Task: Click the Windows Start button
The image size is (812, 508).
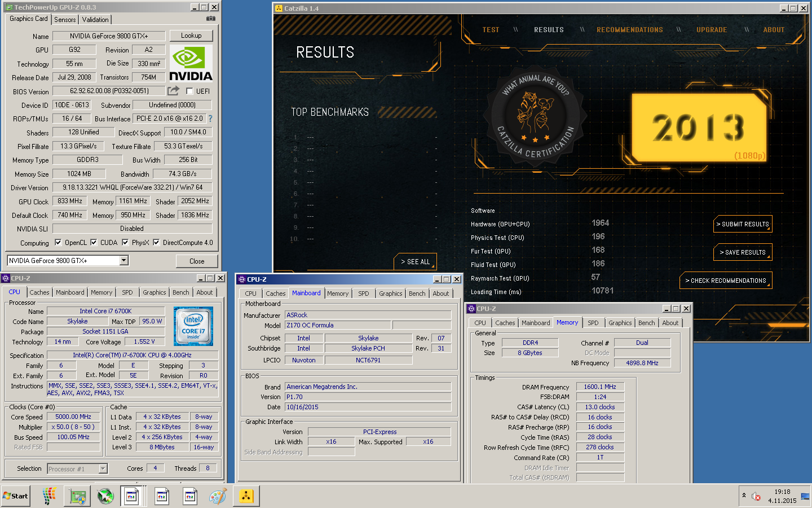Action: [x=16, y=496]
